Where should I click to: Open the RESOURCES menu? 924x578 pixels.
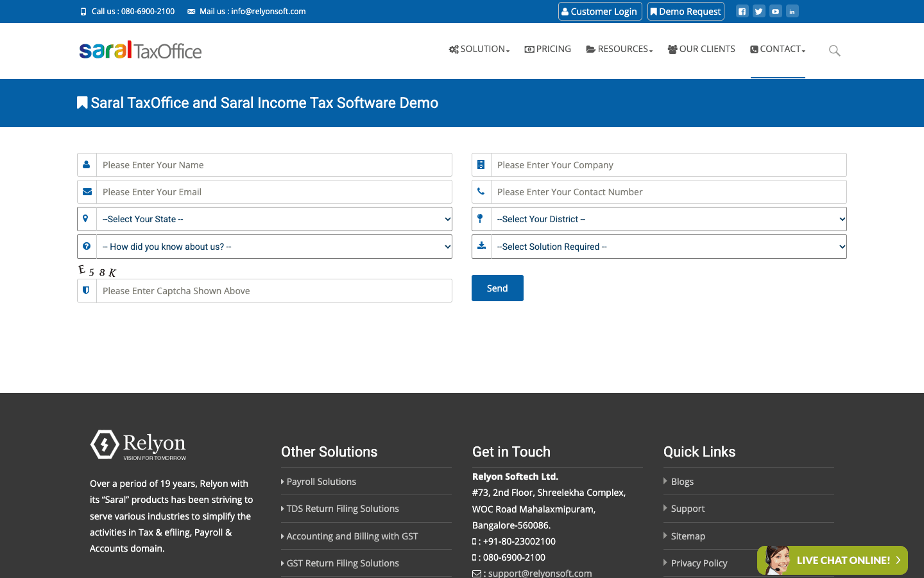tap(619, 49)
